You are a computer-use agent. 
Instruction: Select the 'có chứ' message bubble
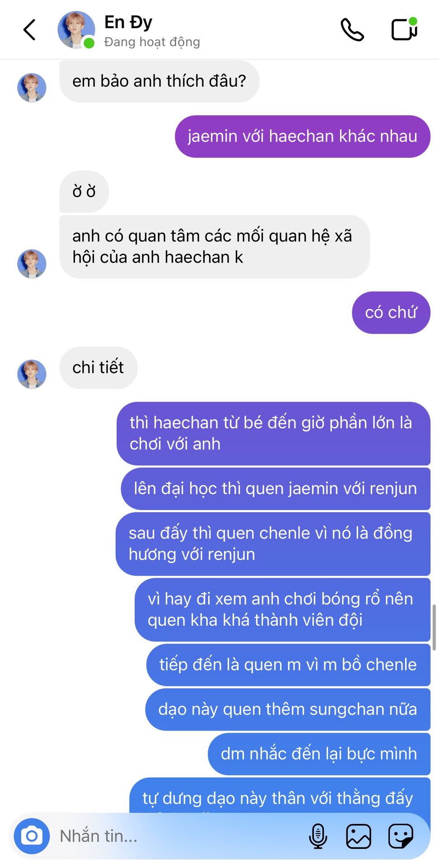click(391, 313)
